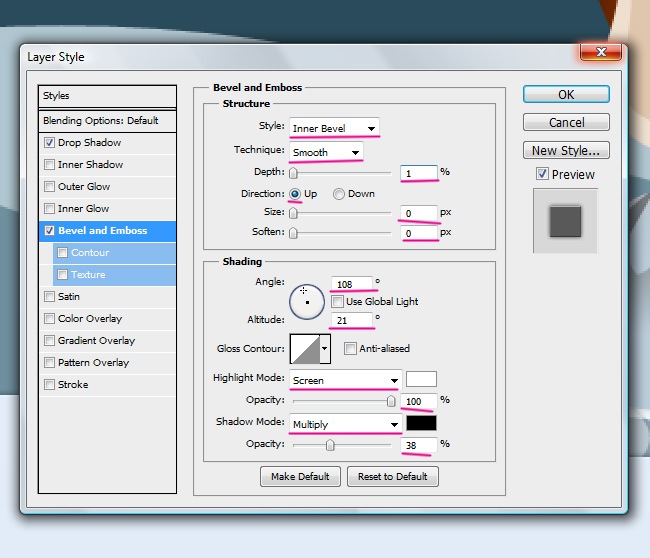
Task: Close the Layer Style dialog
Action: [602, 52]
